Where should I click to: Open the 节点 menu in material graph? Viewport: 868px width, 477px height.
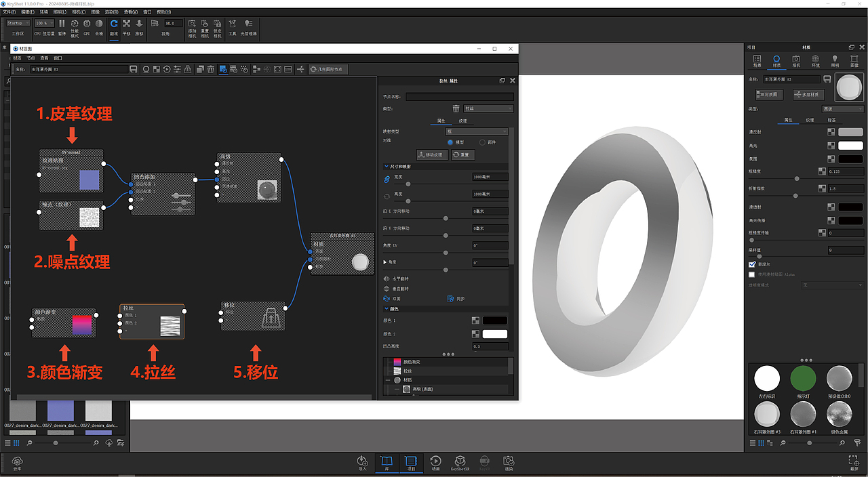(x=31, y=58)
